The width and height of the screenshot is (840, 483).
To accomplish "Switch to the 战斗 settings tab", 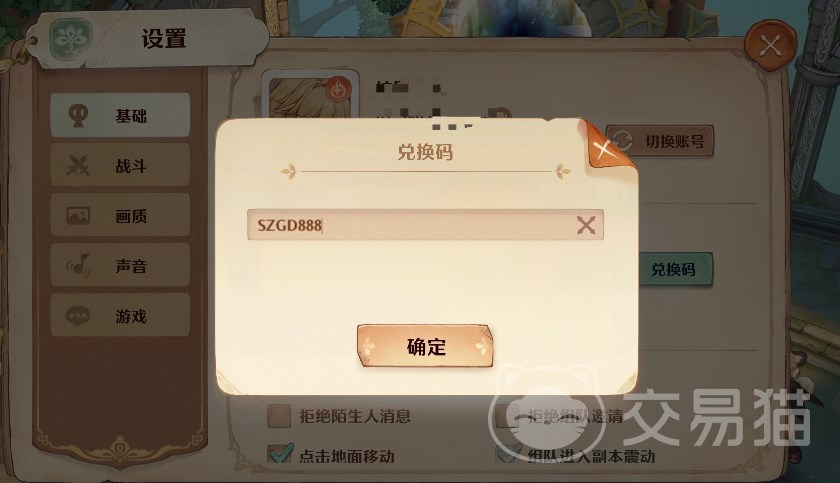I will (120, 165).
